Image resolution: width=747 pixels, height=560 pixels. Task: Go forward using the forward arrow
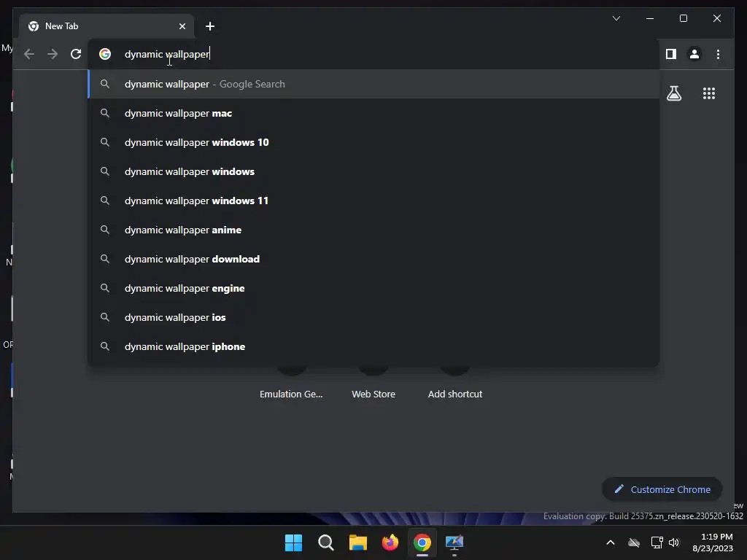[x=53, y=54]
